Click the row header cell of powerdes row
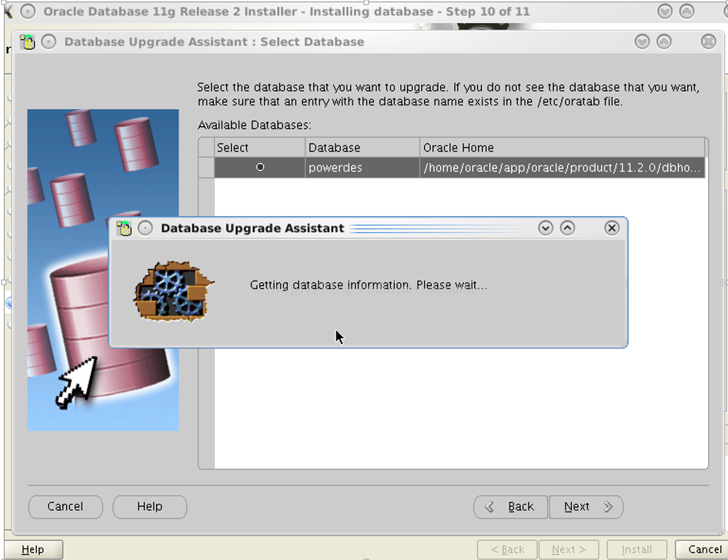This screenshot has height=560, width=728. point(206,168)
